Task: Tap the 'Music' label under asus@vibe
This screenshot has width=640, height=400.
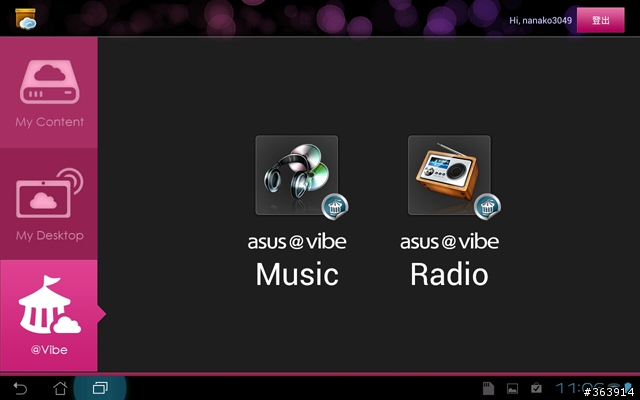Action: click(297, 274)
